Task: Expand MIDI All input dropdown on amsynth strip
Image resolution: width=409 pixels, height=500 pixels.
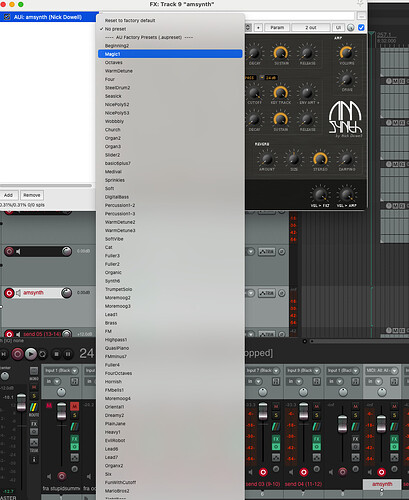Action: click(x=382, y=371)
